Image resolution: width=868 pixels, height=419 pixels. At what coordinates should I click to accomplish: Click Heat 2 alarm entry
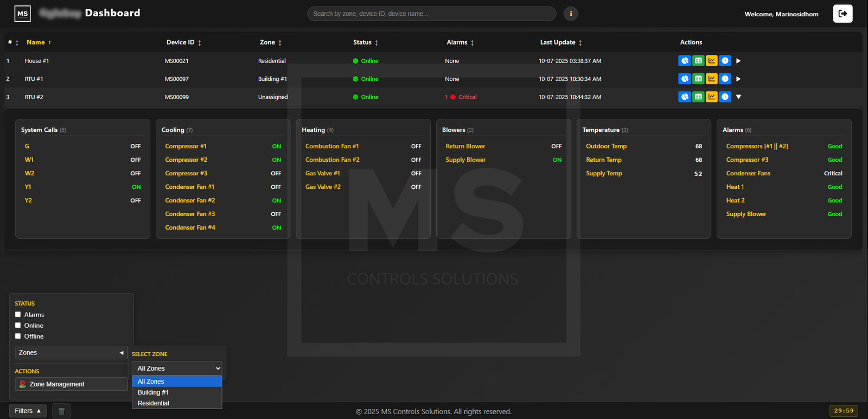coord(735,200)
